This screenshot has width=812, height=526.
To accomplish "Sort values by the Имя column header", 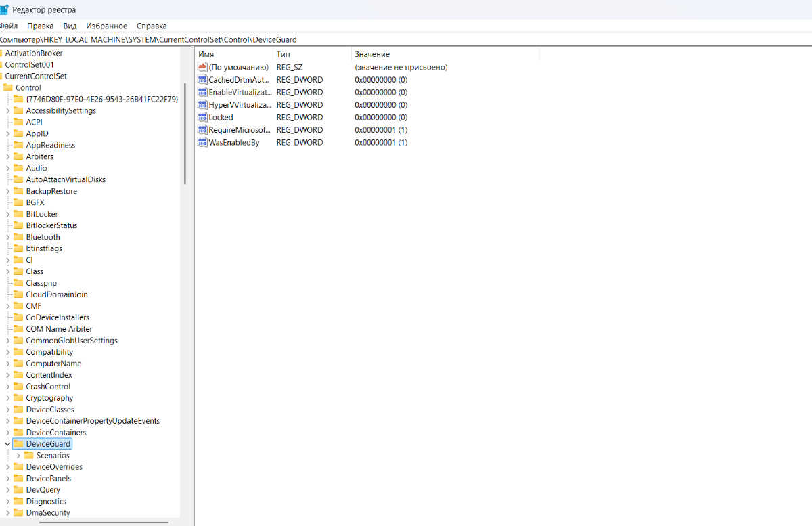I will 233,54.
